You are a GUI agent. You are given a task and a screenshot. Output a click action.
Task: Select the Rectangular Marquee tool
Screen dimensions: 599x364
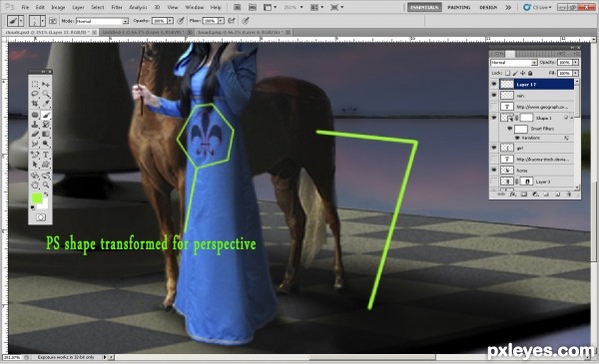pos(35,84)
